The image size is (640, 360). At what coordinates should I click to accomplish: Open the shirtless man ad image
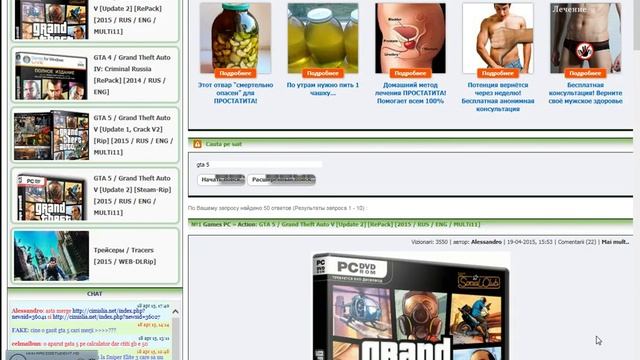tap(498, 38)
